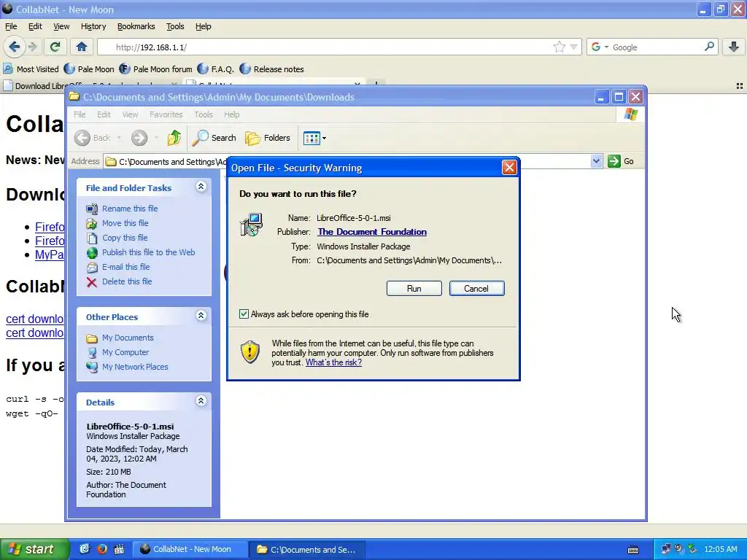Image resolution: width=747 pixels, height=560 pixels.
Task: Click the taskbar clock showing 12:05 AM
Action: tap(720, 549)
